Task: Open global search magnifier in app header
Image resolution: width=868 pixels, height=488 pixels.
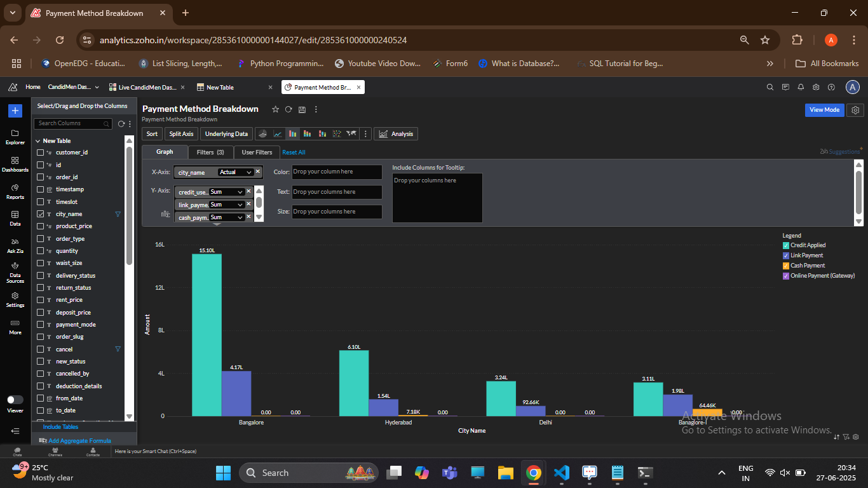Action: 770,87
